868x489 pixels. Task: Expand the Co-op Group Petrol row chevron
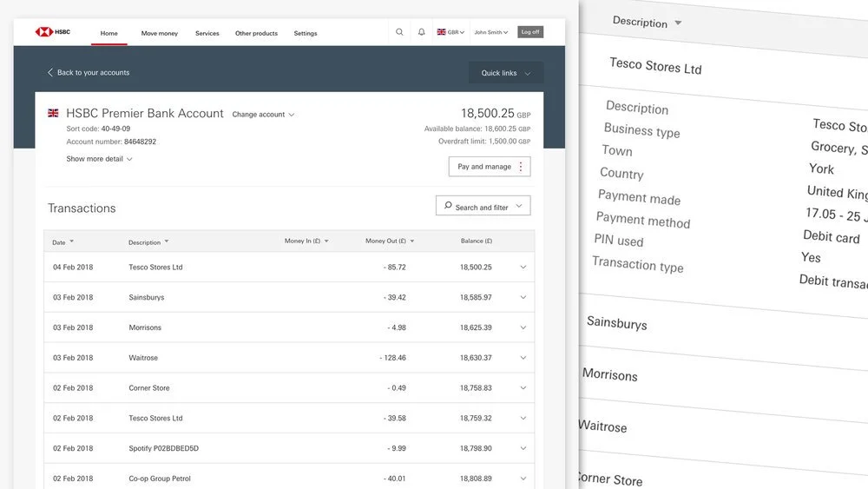point(523,479)
